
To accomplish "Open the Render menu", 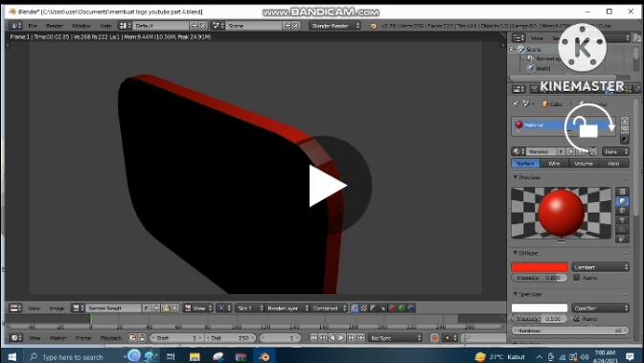I will coord(55,26).
